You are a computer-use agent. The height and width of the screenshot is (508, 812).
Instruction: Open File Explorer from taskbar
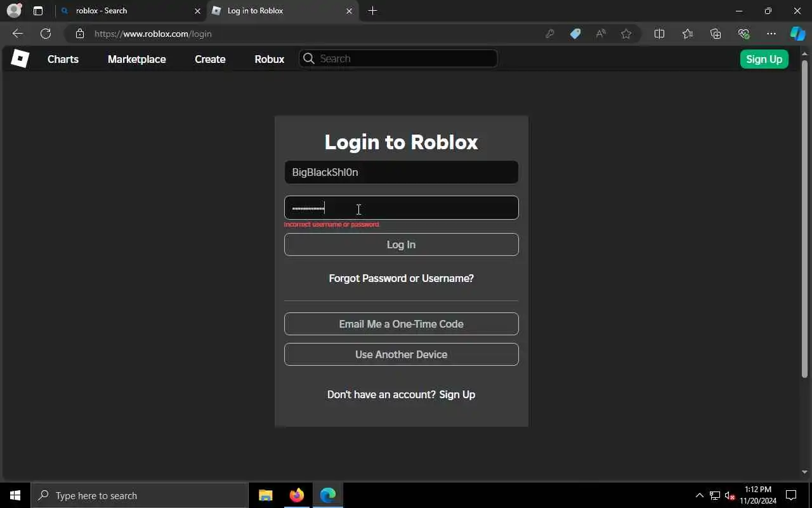pyautogui.click(x=266, y=495)
